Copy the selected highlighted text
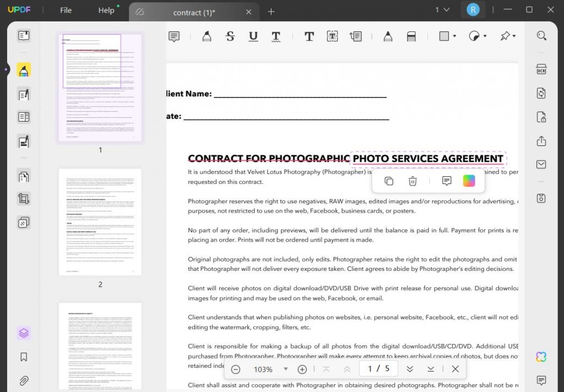 pyautogui.click(x=390, y=181)
